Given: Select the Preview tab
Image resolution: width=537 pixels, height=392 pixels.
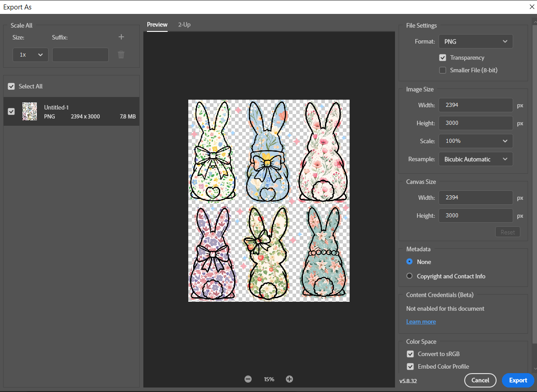Looking at the screenshot, I should click(157, 25).
